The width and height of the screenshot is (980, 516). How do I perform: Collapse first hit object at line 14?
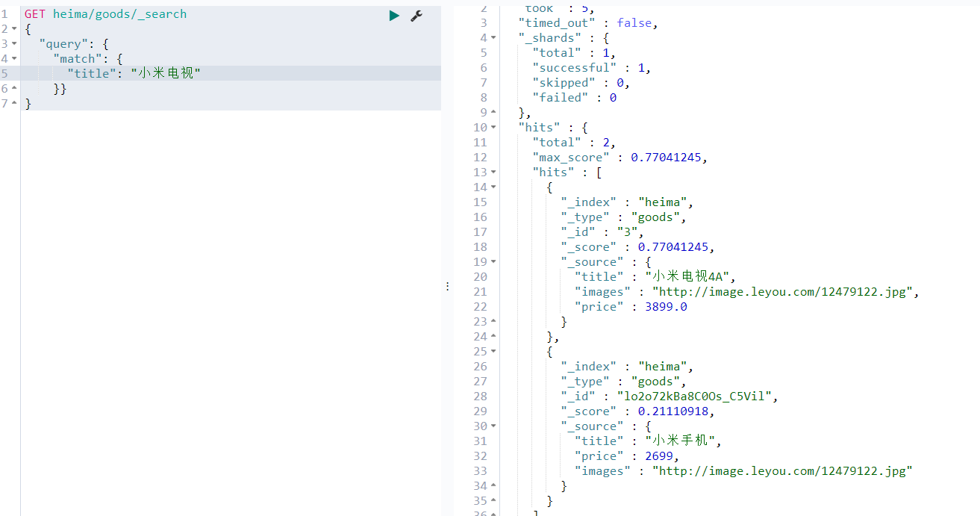point(493,187)
